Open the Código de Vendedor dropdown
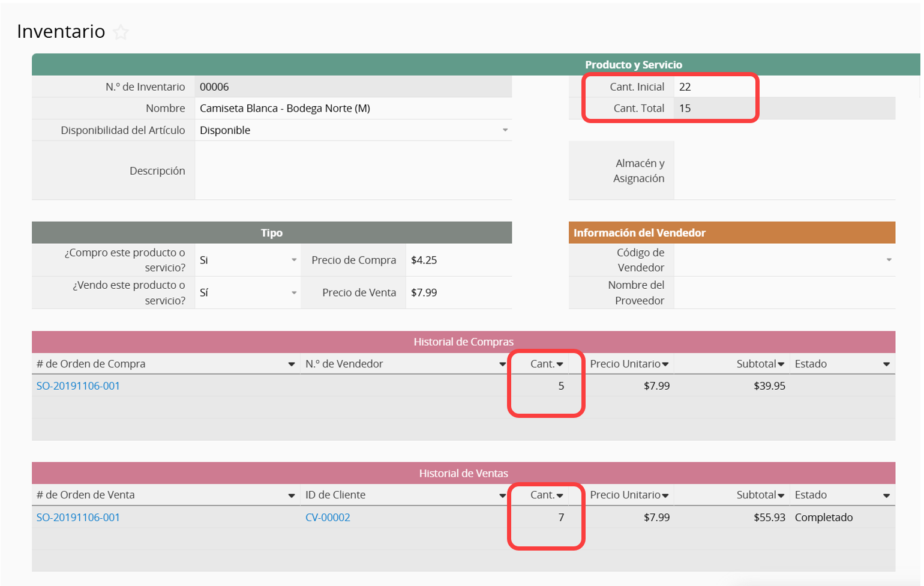 (889, 260)
